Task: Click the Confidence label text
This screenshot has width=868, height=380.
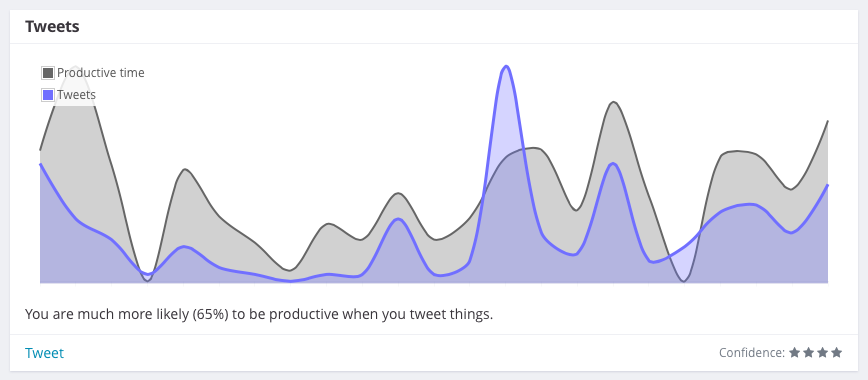Action: [x=752, y=353]
